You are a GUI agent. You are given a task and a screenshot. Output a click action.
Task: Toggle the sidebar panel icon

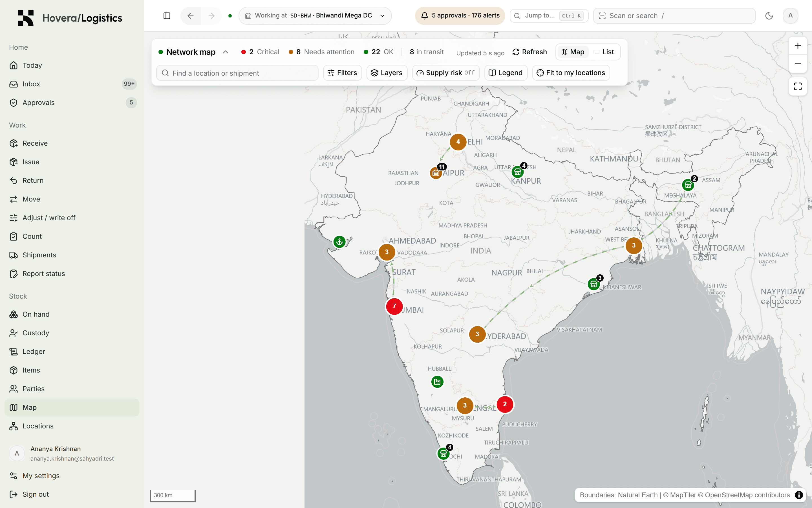click(x=167, y=16)
